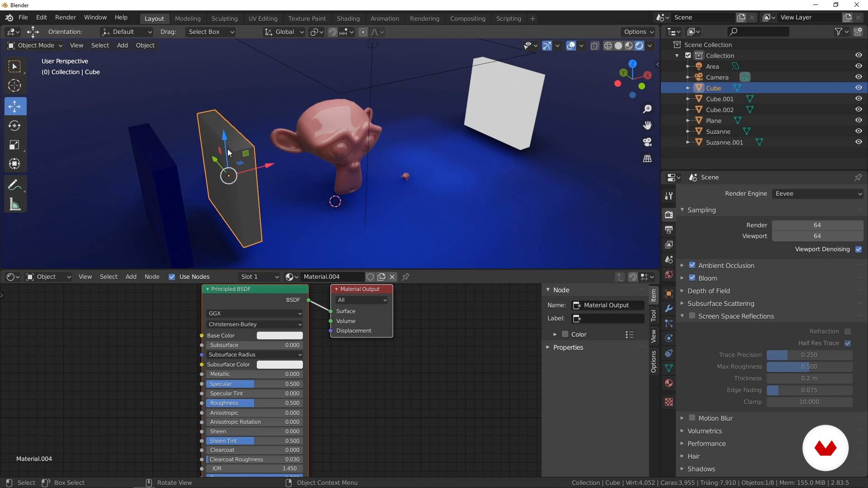The height and width of the screenshot is (488, 868).
Task: Expand Properties section in Node panel
Action: pyautogui.click(x=568, y=347)
